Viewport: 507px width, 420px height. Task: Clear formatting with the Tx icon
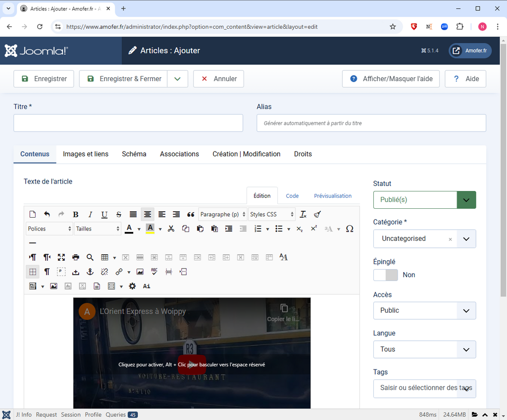click(x=303, y=214)
